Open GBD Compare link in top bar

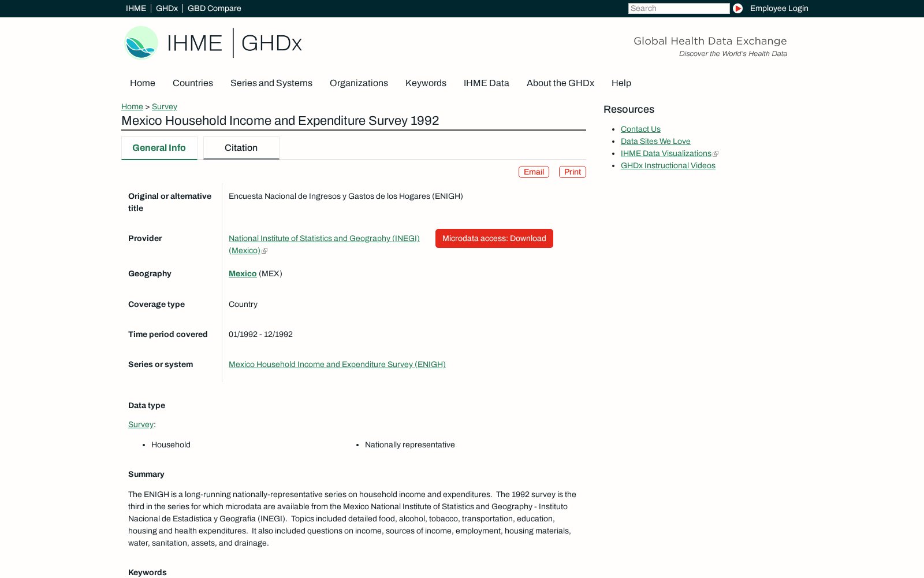[214, 8]
